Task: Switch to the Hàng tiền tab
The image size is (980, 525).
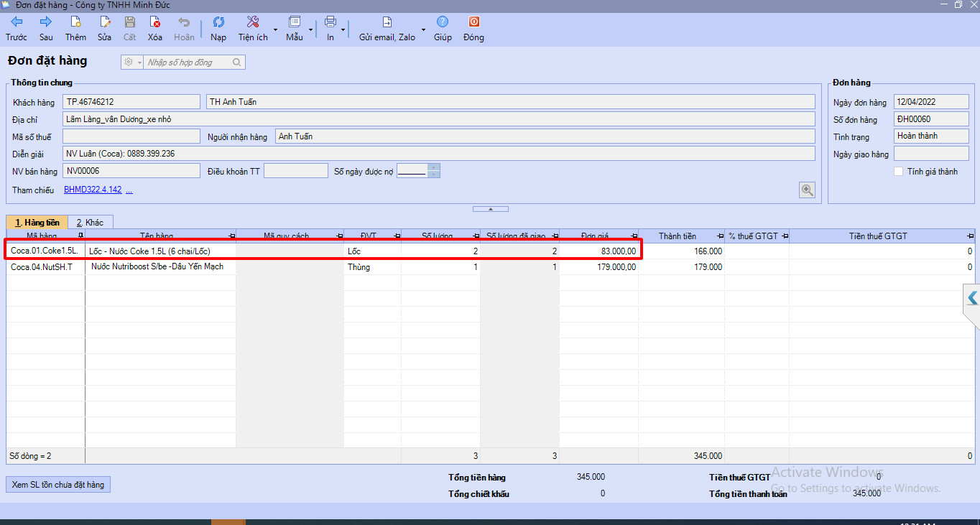Action: point(37,223)
